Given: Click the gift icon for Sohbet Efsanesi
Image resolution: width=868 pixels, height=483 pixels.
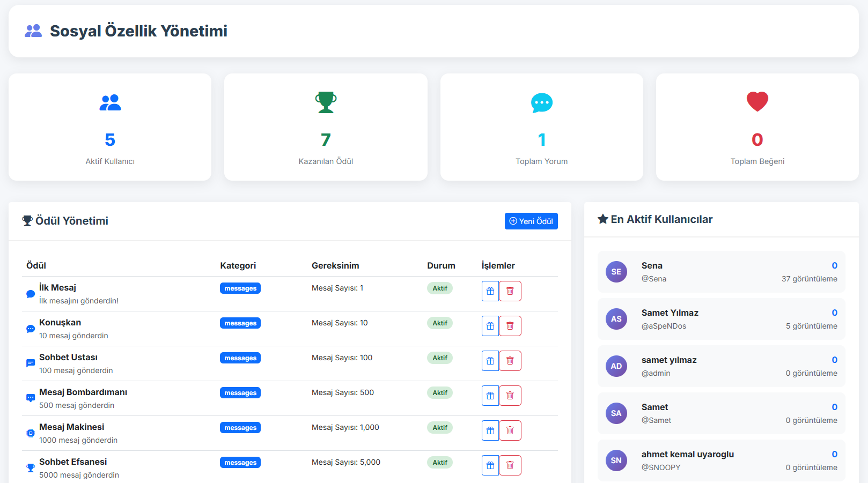Looking at the screenshot, I should pos(490,465).
